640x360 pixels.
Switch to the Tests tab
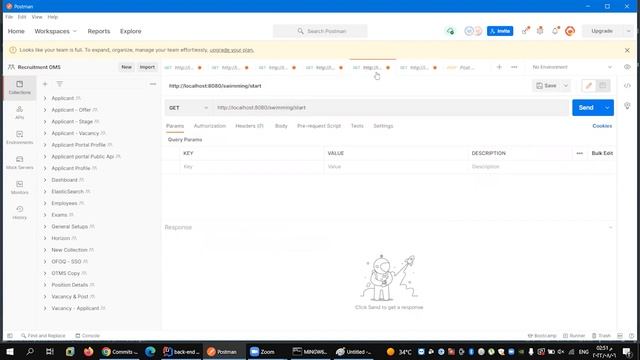click(357, 126)
